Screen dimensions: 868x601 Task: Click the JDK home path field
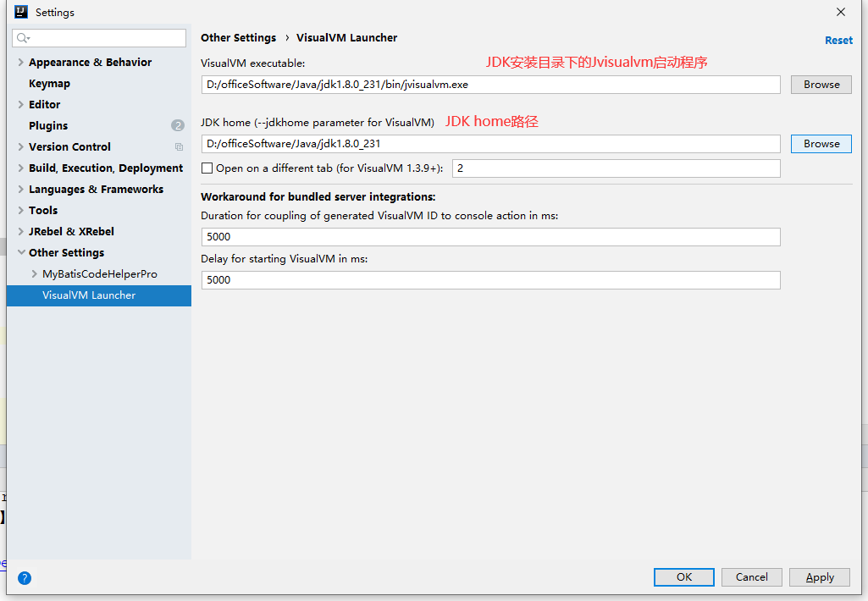click(490, 144)
